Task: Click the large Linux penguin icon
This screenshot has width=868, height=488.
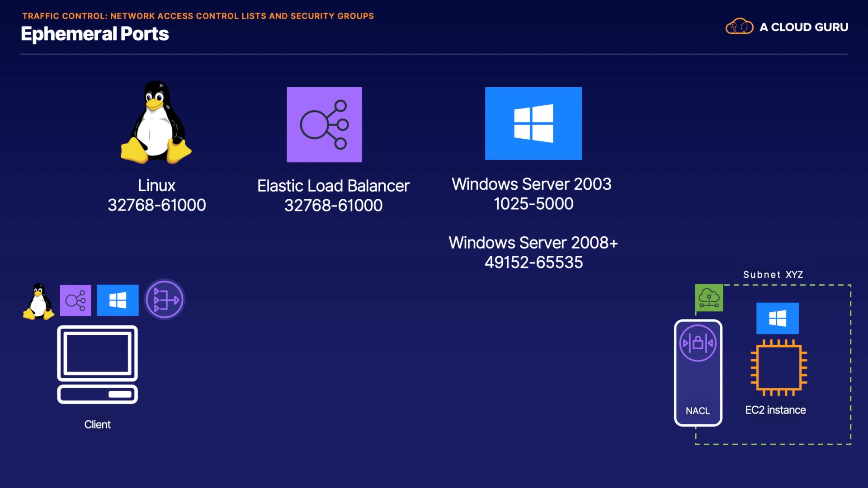Action: (x=156, y=123)
